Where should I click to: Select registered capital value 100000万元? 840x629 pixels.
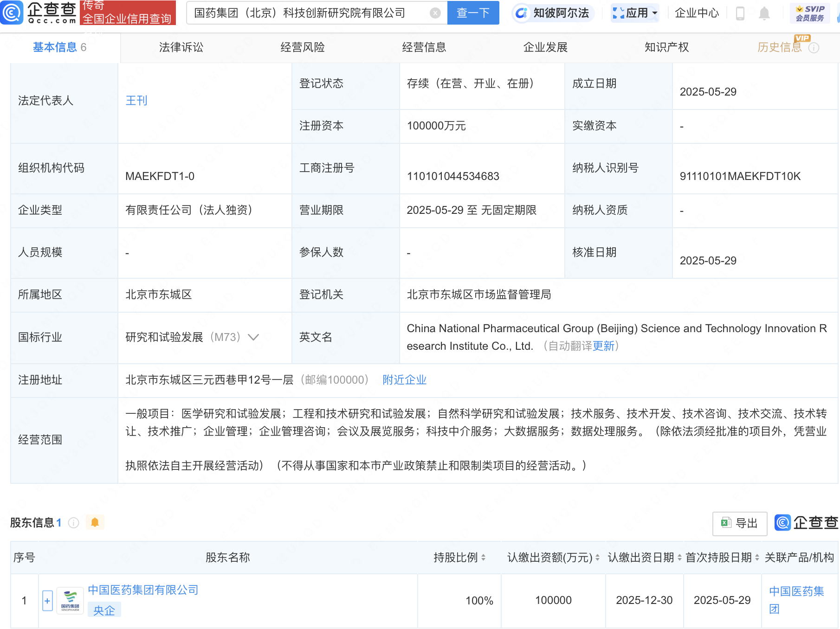(x=436, y=126)
